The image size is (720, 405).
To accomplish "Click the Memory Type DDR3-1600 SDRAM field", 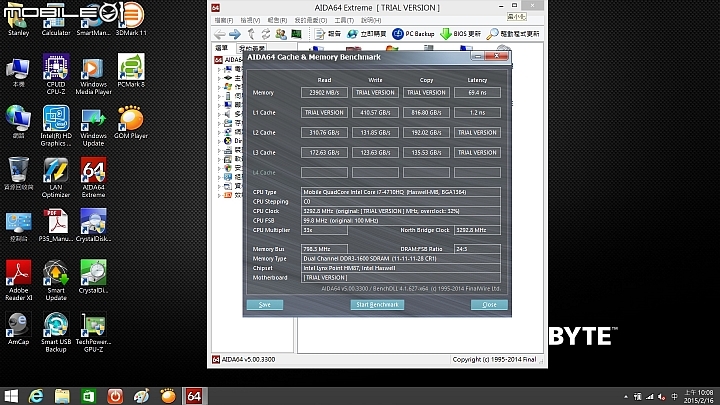I will pos(401,259).
